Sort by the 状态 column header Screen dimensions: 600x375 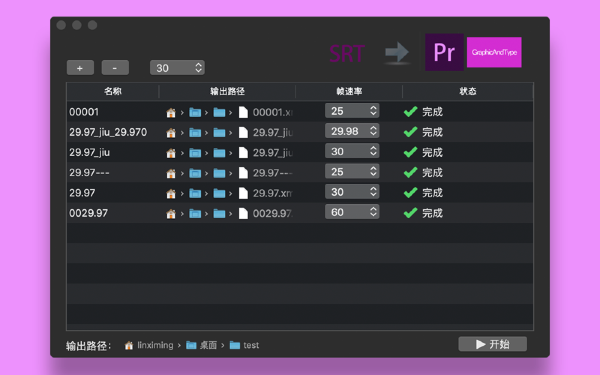pos(468,91)
